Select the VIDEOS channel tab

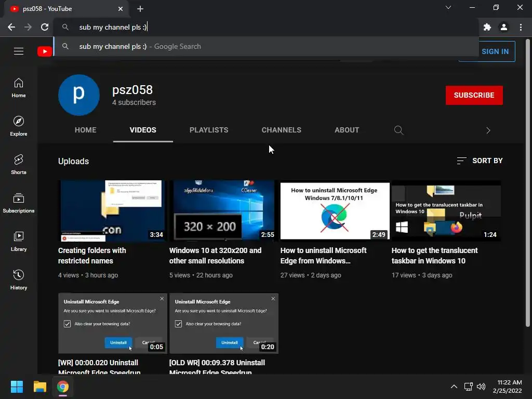143,130
